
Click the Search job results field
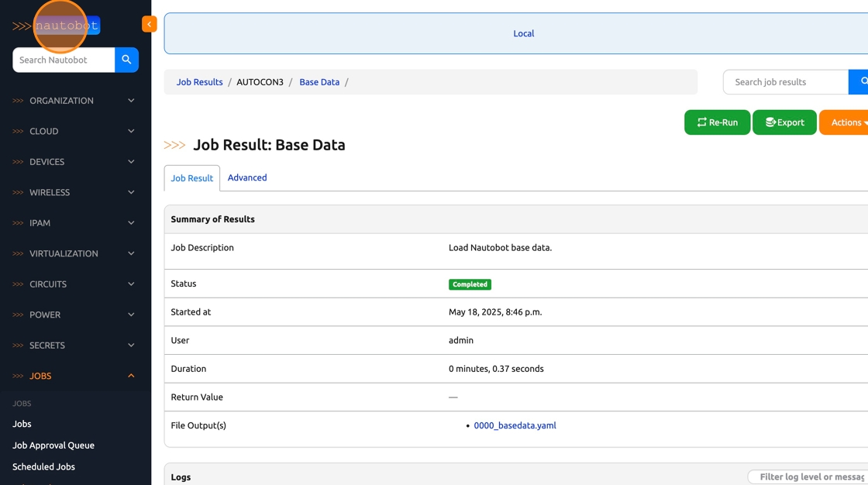pos(785,82)
